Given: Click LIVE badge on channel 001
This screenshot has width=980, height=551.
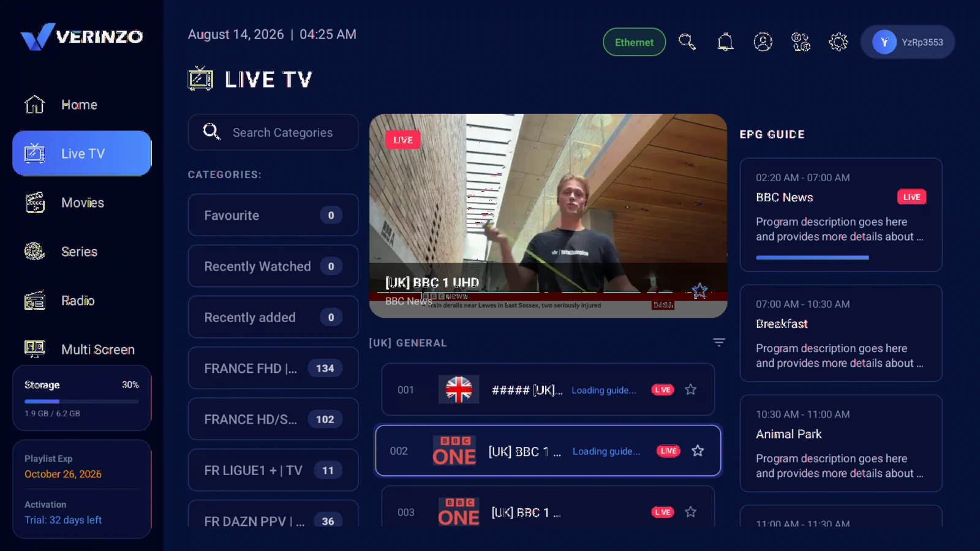Looking at the screenshot, I should pyautogui.click(x=663, y=390).
